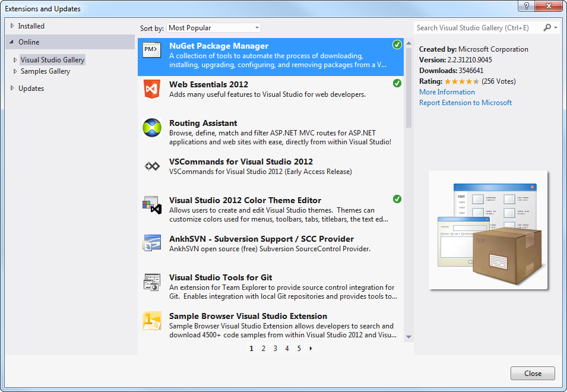The image size is (567, 392).
Task: Click the Routing Assistant icon
Action: click(152, 128)
